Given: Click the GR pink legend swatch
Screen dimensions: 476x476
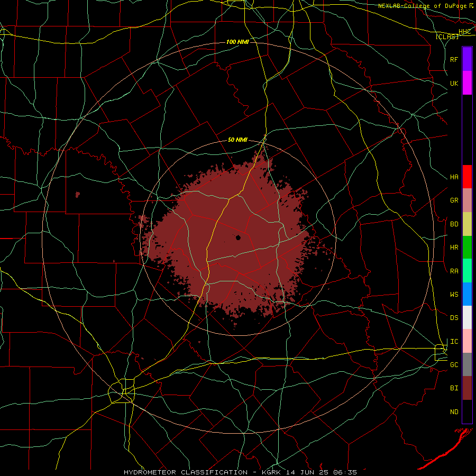Looking at the screenshot, I should (467, 200).
